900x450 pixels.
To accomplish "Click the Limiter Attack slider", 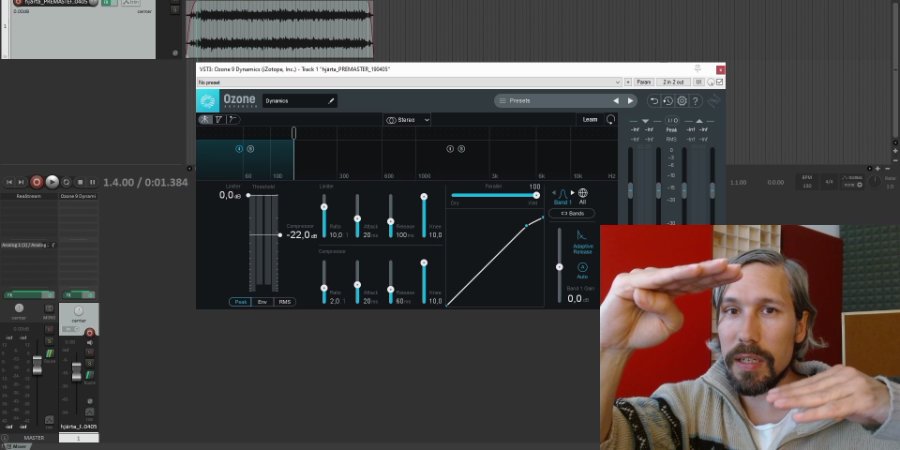I will (357, 216).
